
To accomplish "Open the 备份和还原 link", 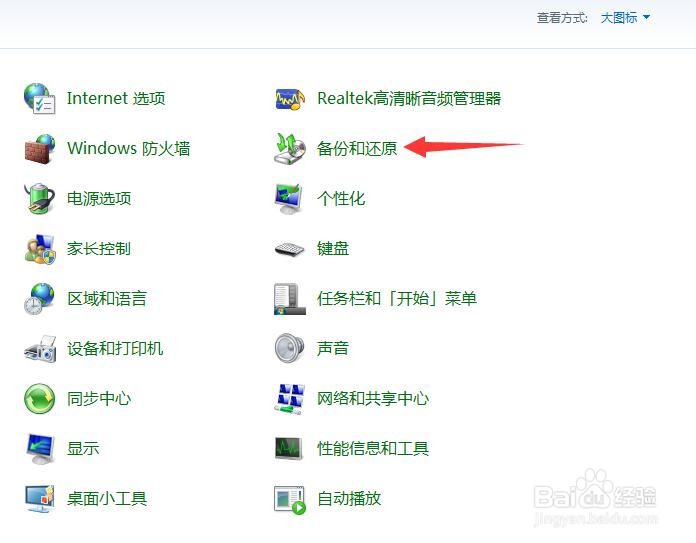I will tap(357, 148).
